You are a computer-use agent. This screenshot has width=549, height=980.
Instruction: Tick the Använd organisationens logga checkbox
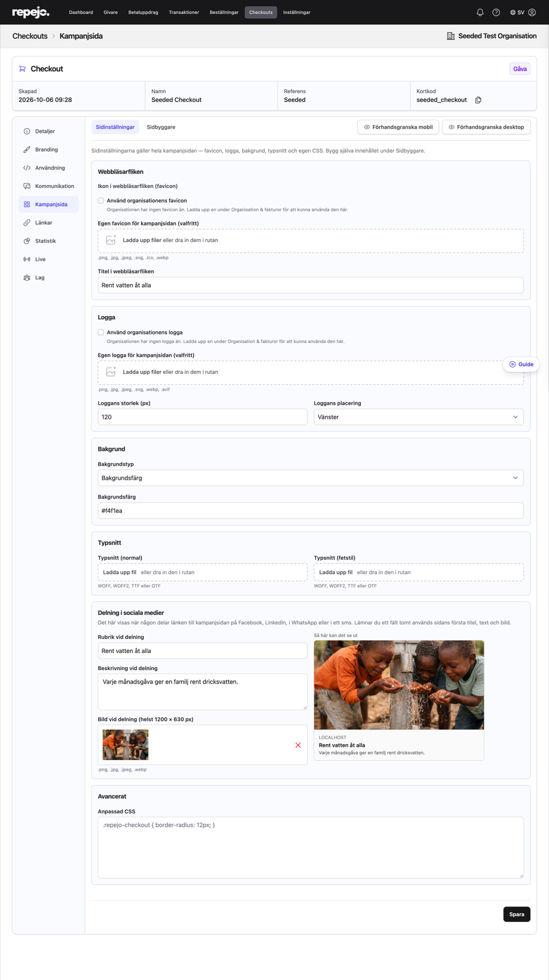101,332
